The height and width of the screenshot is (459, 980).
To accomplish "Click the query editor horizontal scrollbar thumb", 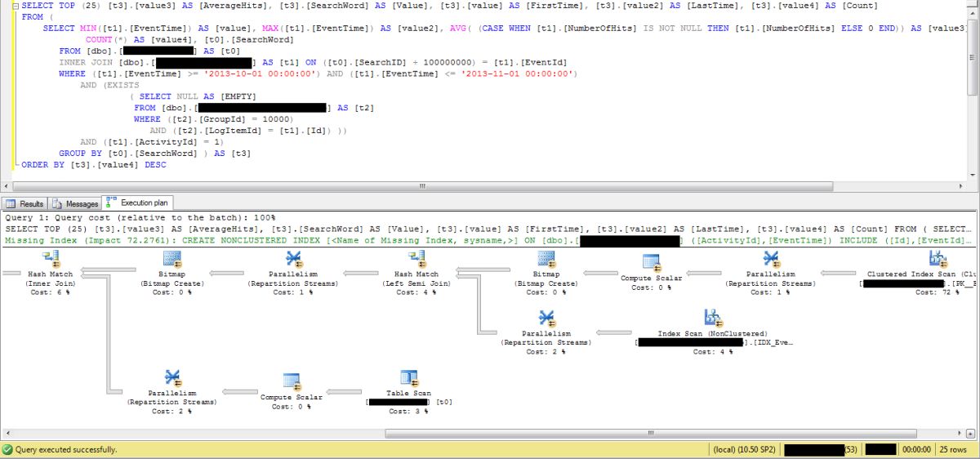I will (422, 186).
